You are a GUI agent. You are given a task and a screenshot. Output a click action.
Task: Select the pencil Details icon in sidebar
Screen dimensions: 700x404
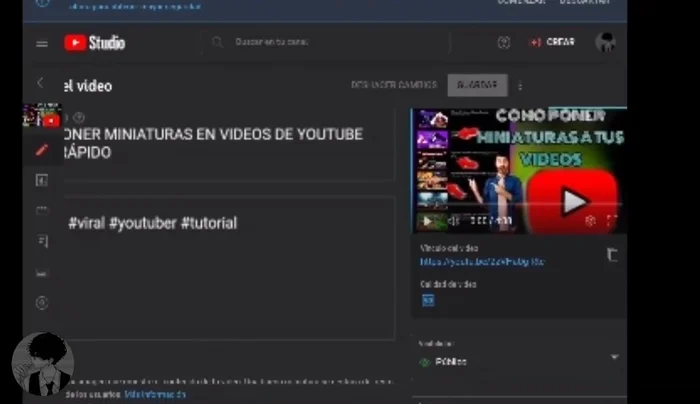click(42, 150)
